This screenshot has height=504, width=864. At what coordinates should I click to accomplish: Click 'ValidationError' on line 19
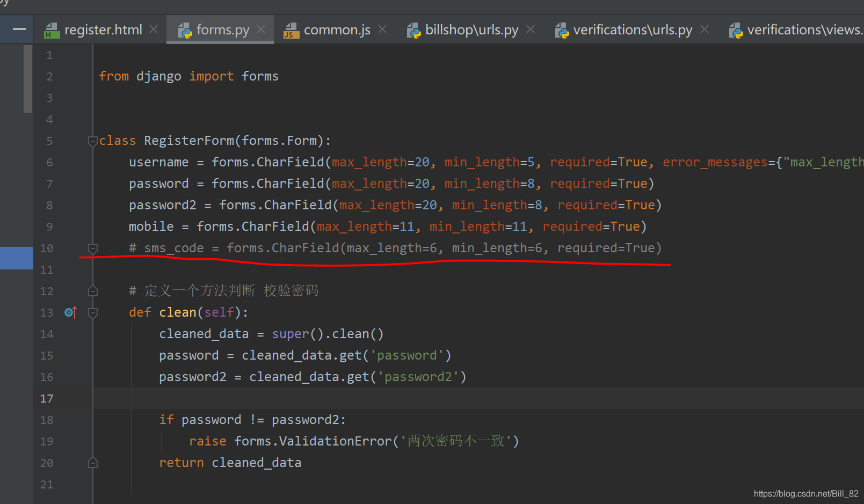pyautogui.click(x=336, y=441)
